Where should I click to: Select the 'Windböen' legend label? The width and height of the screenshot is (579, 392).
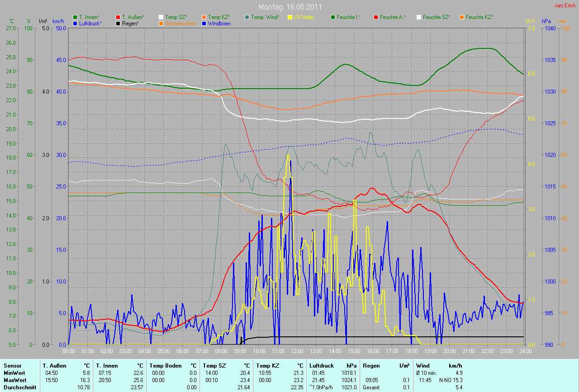coord(219,23)
